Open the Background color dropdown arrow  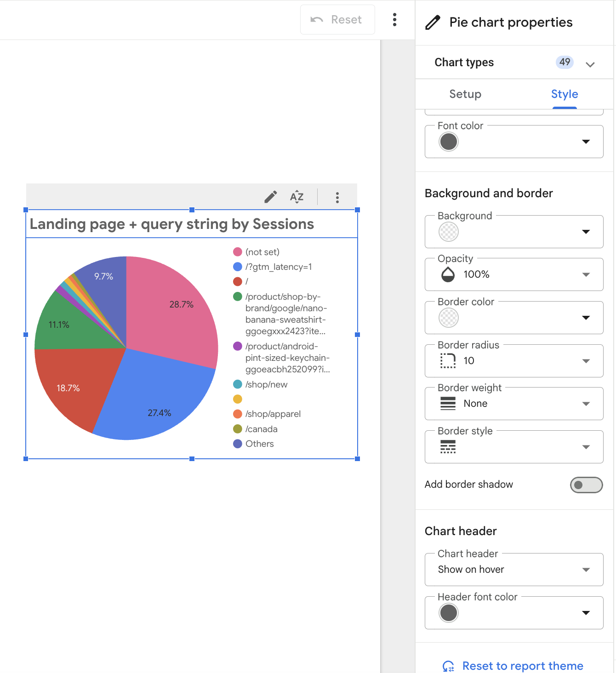pyautogui.click(x=586, y=232)
